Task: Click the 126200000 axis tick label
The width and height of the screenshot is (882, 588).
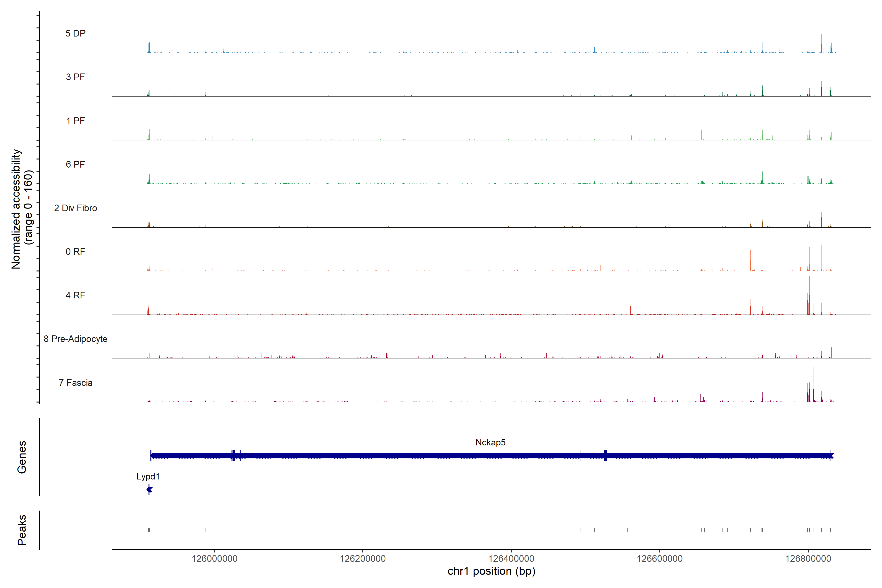Action: point(363,559)
